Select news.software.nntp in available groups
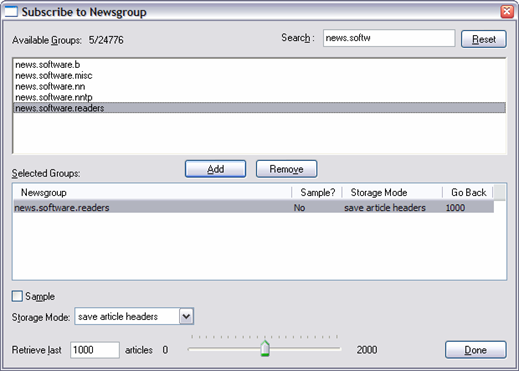 coord(259,97)
